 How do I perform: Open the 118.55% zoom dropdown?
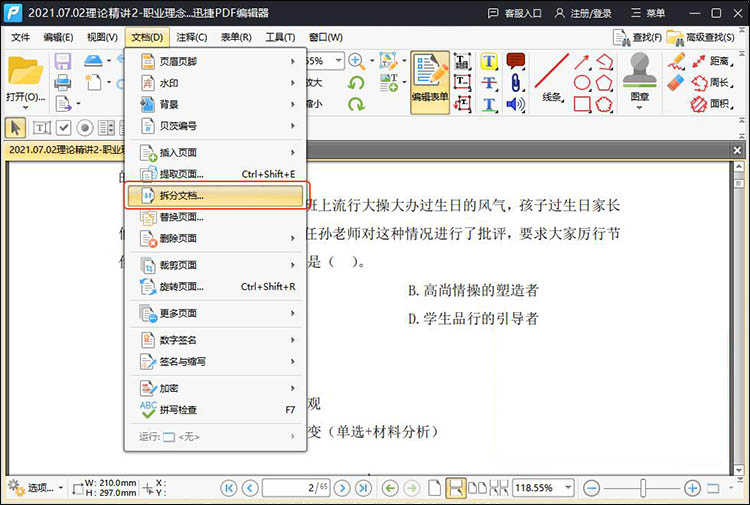568,488
